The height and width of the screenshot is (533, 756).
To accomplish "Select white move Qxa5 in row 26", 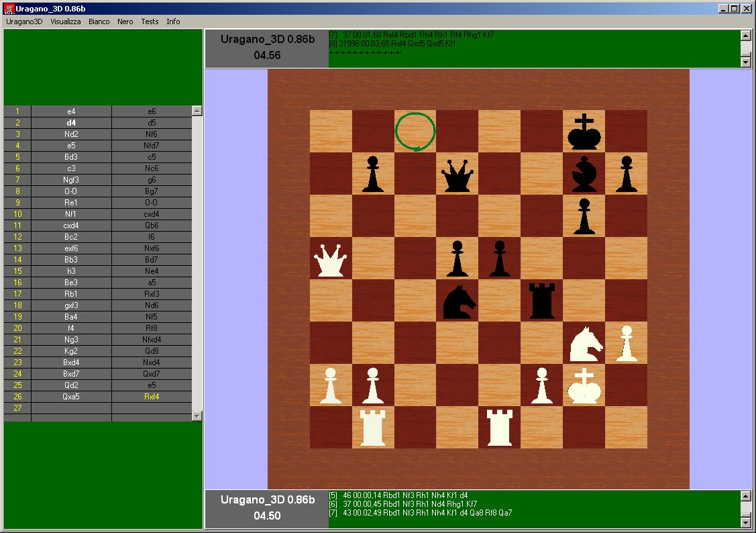I will pos(71,397).
